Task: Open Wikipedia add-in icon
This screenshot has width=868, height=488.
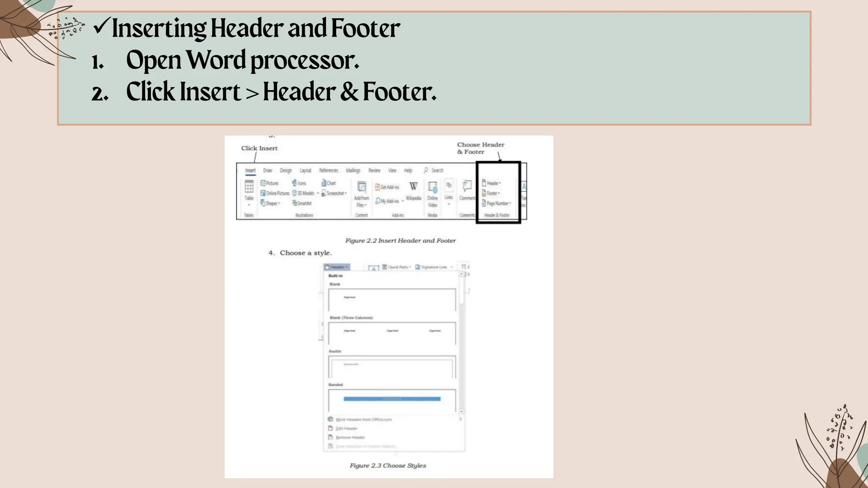Action: pyautogui.click(x=413, y=186)
